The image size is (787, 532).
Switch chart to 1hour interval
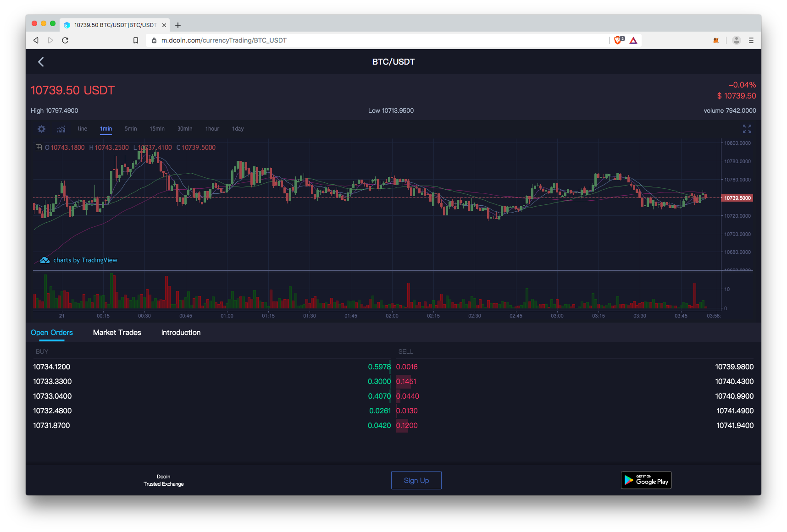point(212,129)
